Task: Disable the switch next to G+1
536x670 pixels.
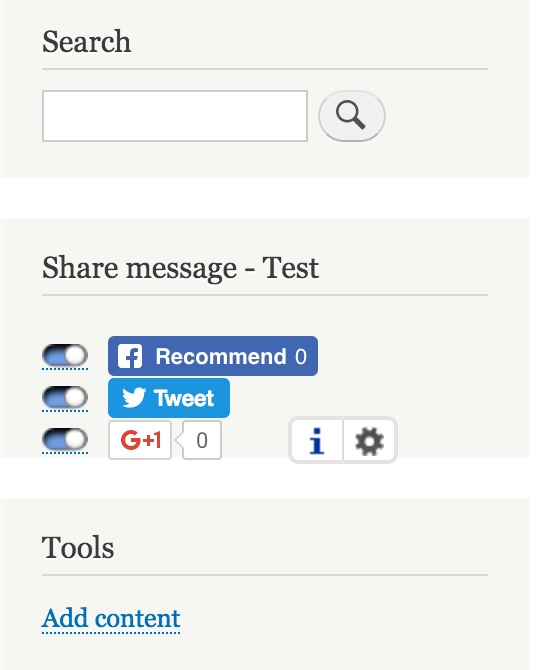Action: 65,439
